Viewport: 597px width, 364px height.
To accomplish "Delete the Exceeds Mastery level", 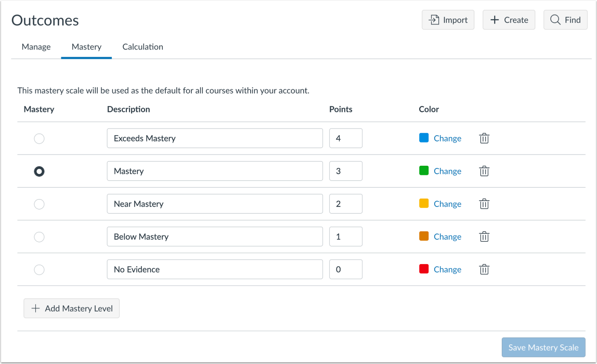I will click(x=484, y=138).
